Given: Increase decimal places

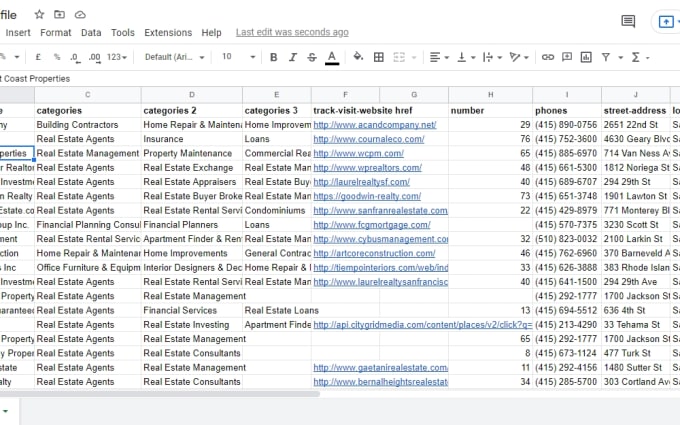Looking at the screenshot, I should coord(95,57).
